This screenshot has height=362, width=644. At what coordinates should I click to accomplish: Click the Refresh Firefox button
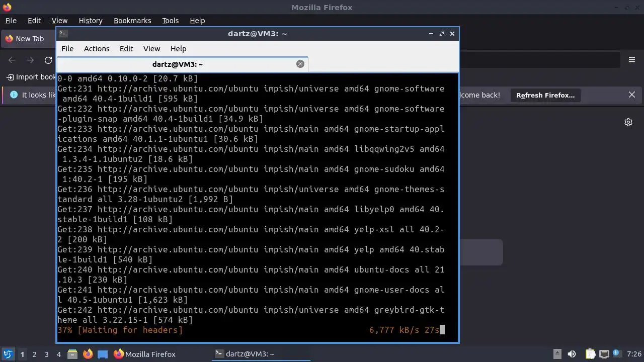(x=545, y=95)
